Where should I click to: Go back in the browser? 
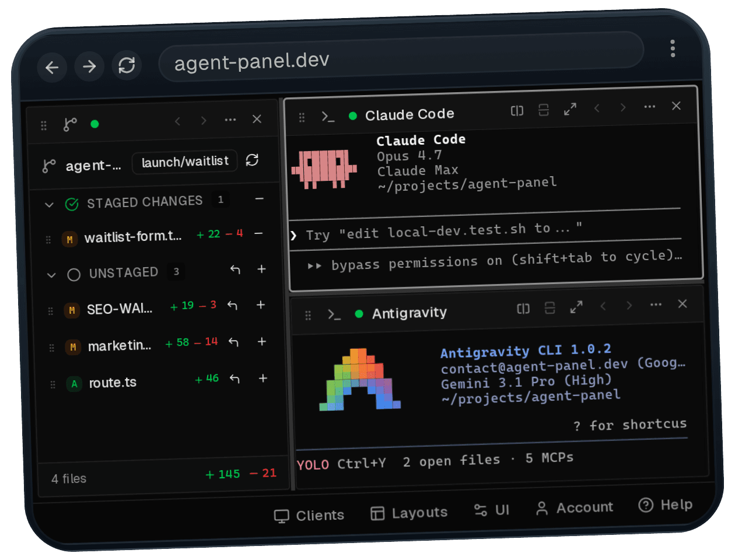[x=52, y=68]
